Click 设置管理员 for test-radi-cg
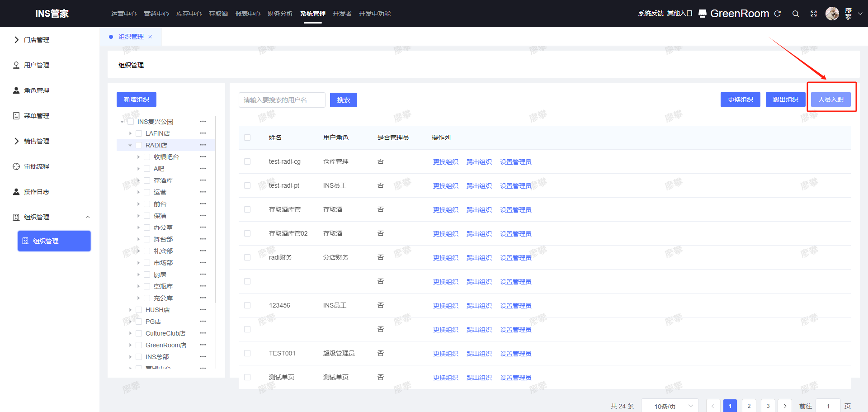 [516, 162]
